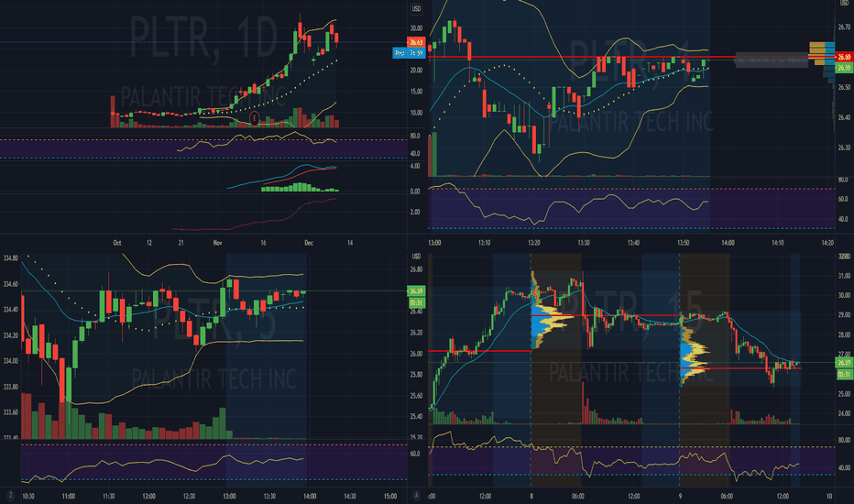
Task: Click the 14:30 time label on 5-minute chart
Action: point(350,496)
